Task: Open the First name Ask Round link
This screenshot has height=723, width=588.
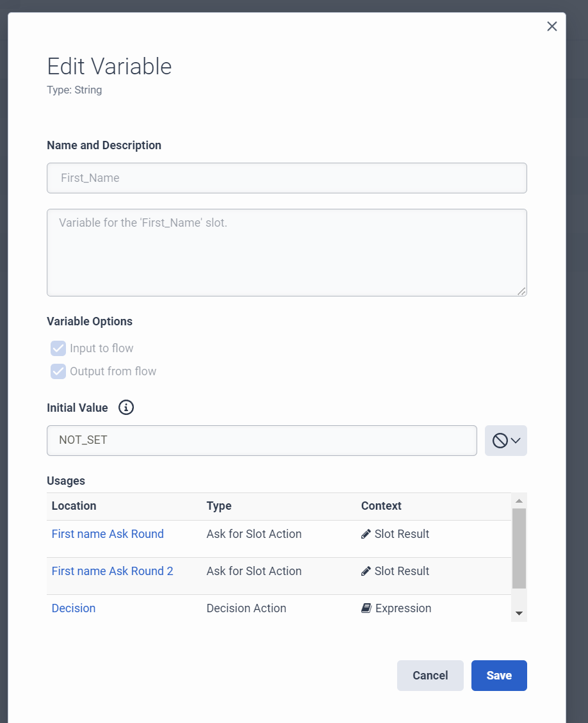Action: [x=108, y=534]
